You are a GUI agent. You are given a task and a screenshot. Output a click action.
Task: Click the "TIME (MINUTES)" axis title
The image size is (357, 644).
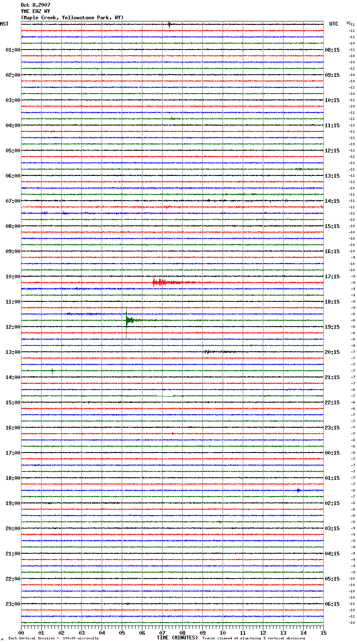pos(177,638)
